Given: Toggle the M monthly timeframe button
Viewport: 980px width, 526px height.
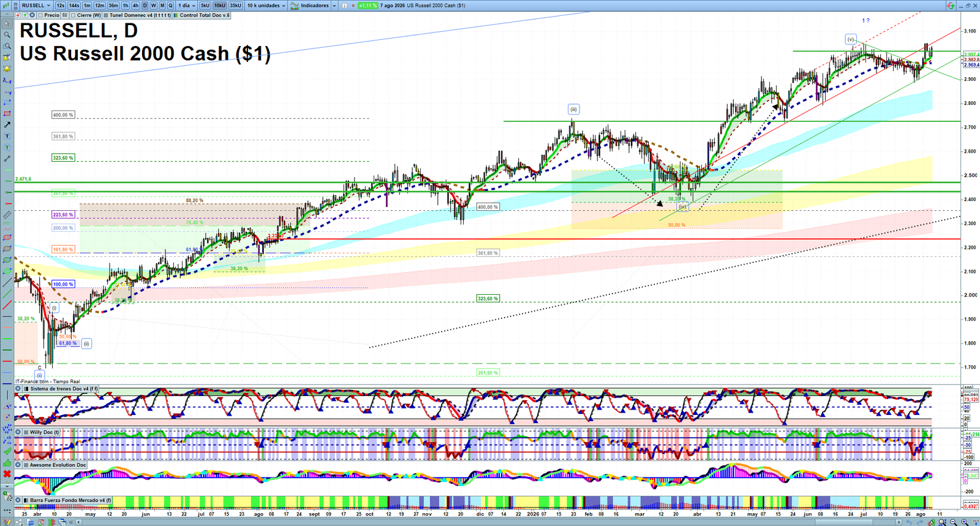Looking at the screenshot, I should pyautogui.click(x=162, y=6).
